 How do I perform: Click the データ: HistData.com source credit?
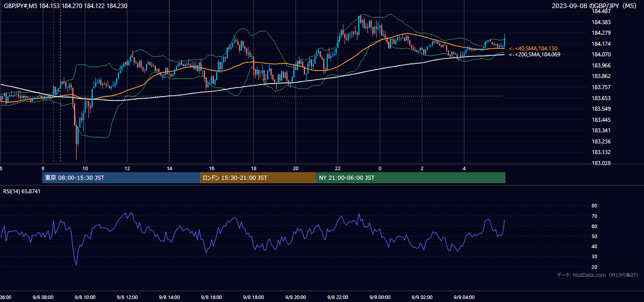598,275
